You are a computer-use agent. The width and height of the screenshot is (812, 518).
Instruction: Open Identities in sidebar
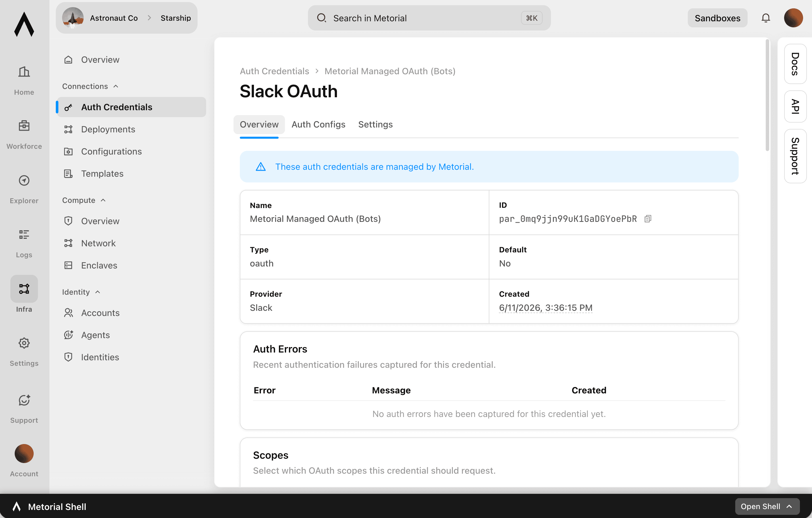click(131, 357)
